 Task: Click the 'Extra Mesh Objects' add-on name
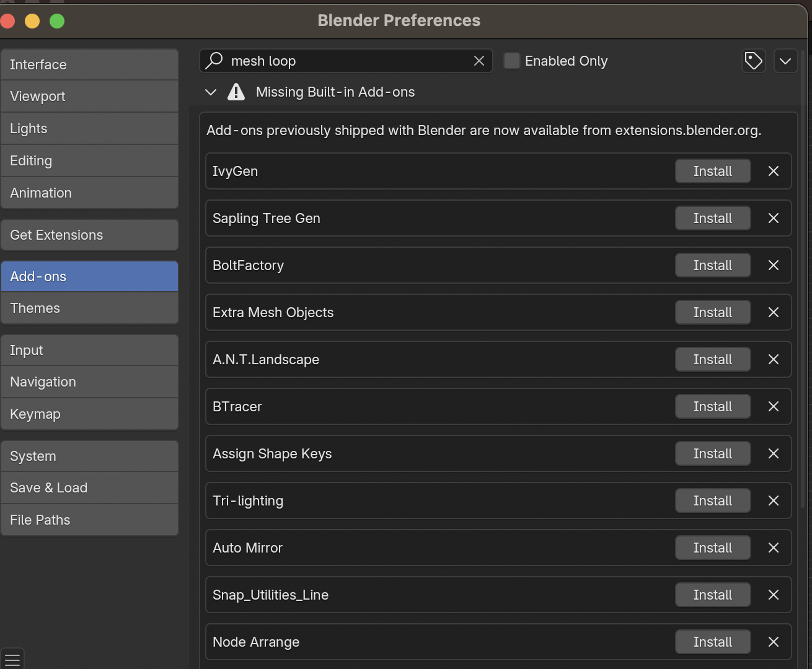[273, 312]
